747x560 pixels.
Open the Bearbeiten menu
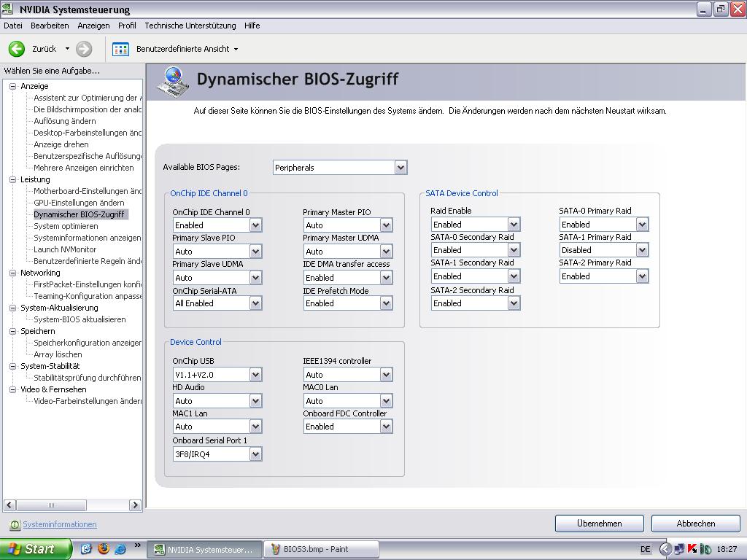tap(50, 26)
